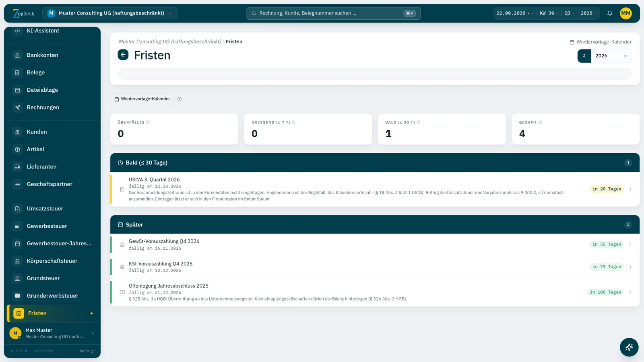Show help icon for Überfällig card
Image resolution: width=644 pixels, height=362 pixels.
[x=148, y=122]
